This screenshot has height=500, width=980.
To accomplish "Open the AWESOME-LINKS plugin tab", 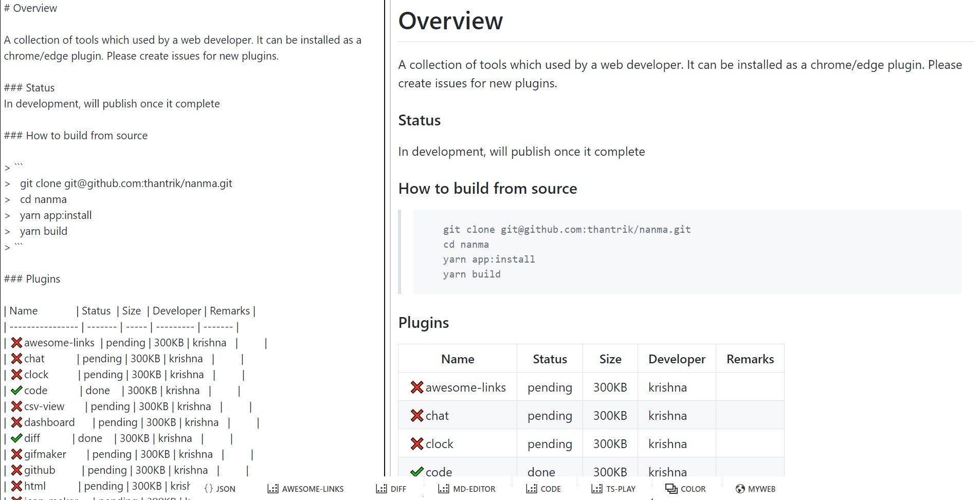I will coord(305,489).
